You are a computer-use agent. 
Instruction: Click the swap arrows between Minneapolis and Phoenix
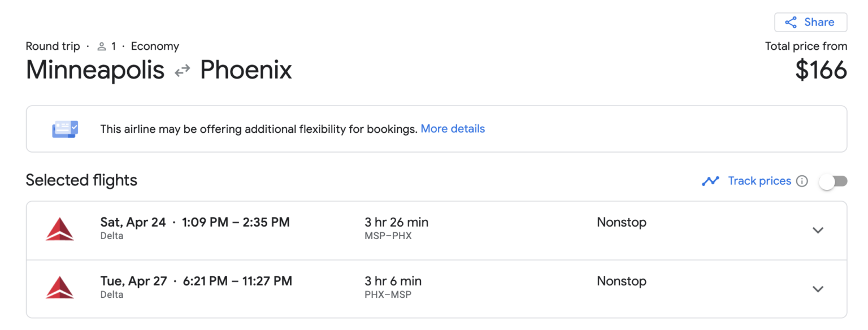[181, 70]
